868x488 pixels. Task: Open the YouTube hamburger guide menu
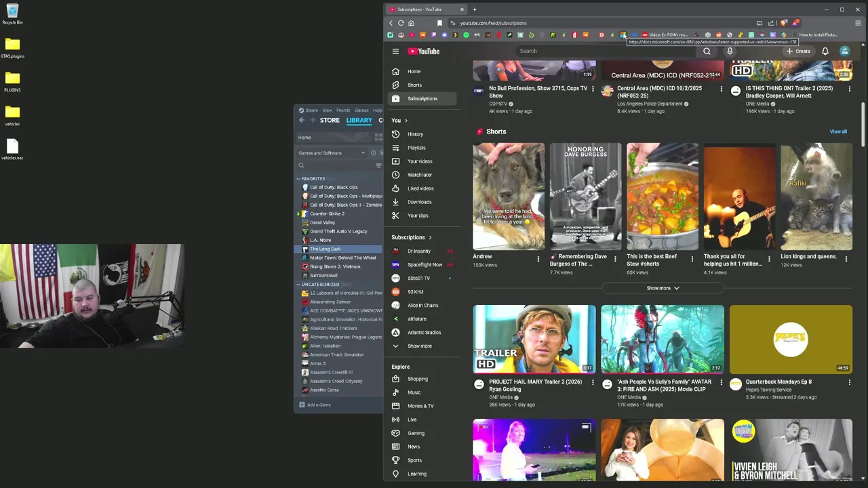click(395, 51)
